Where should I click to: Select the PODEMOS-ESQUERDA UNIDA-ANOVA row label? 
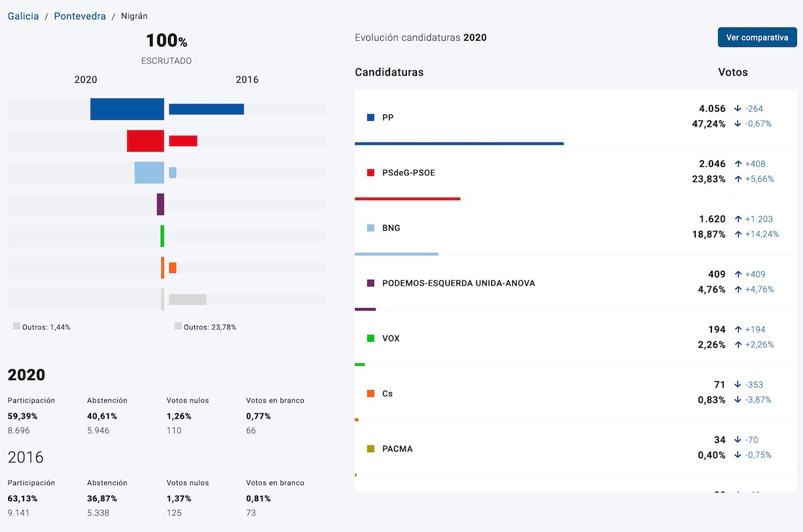[x=458, y=283]
